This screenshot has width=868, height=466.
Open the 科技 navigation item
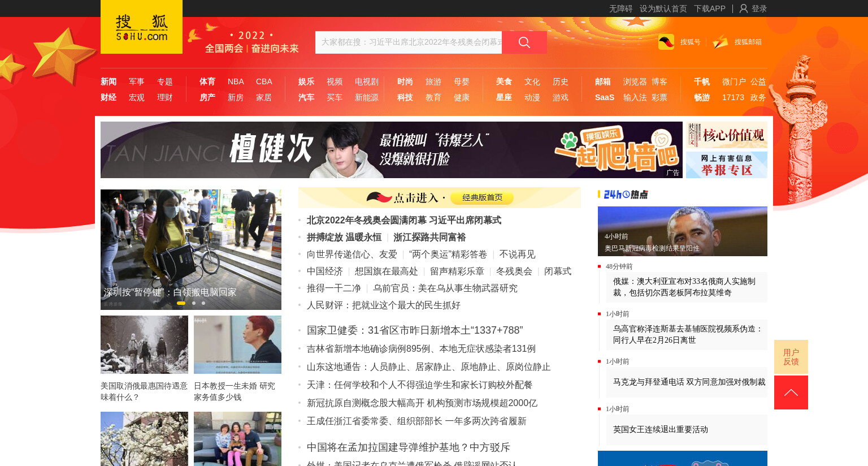coord(405,97)
